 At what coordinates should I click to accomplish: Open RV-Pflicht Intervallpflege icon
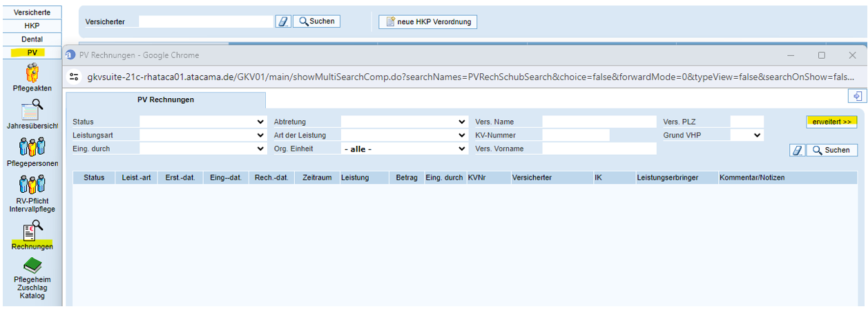(x=31, y=185)
